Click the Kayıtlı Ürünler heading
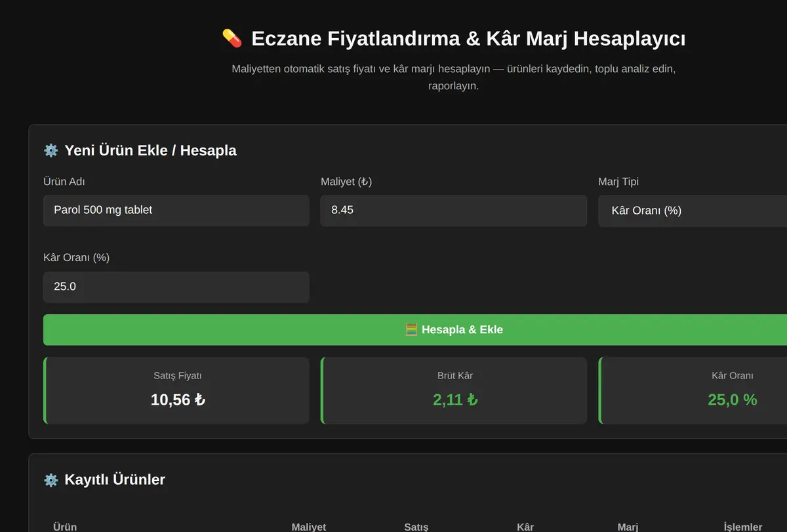787x532 pixels. [115, 480]
